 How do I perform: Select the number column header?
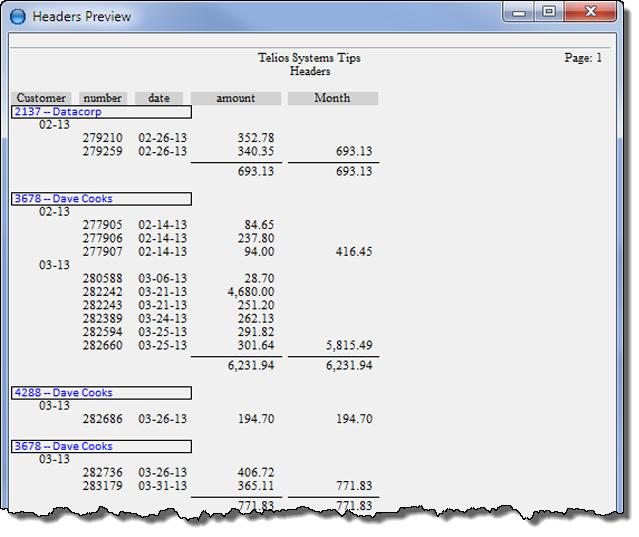(102, 98)
